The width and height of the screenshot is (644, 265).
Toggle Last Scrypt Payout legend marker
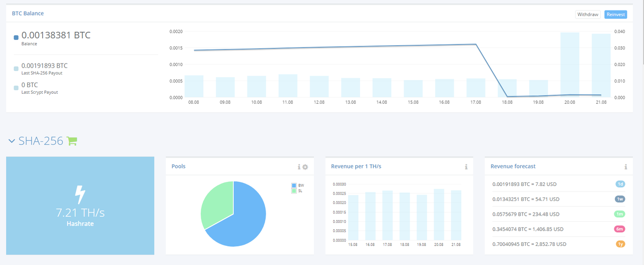pyautogui.click(x=17, y=88)
